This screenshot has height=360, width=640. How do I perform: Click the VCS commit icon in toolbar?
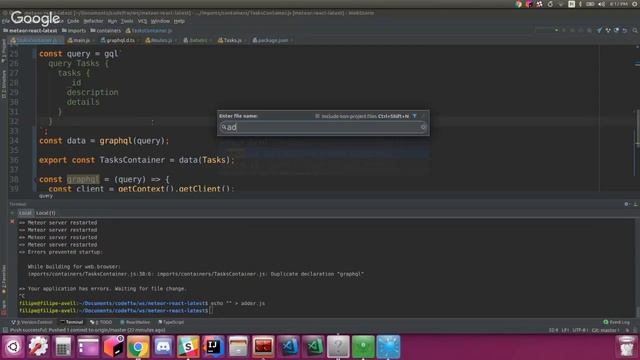[608, 30]
